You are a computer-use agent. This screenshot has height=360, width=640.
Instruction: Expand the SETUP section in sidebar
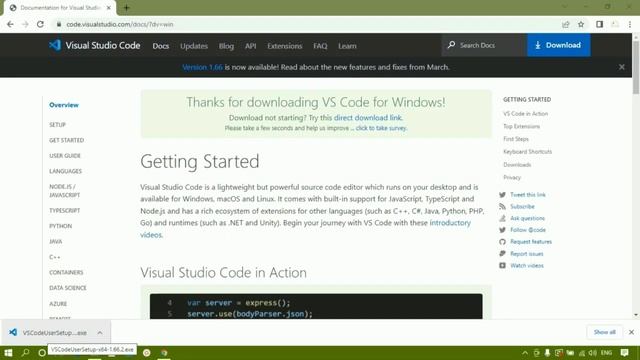57,124
